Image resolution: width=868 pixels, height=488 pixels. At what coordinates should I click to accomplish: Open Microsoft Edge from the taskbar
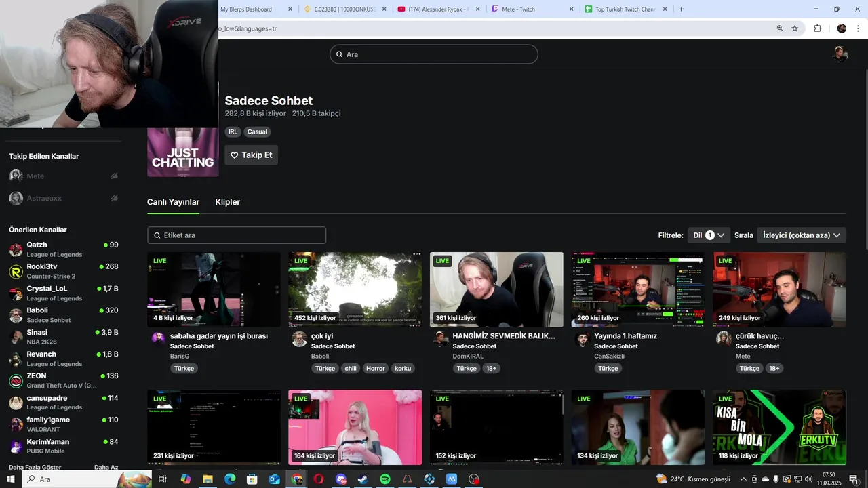[x=230, y=479]
